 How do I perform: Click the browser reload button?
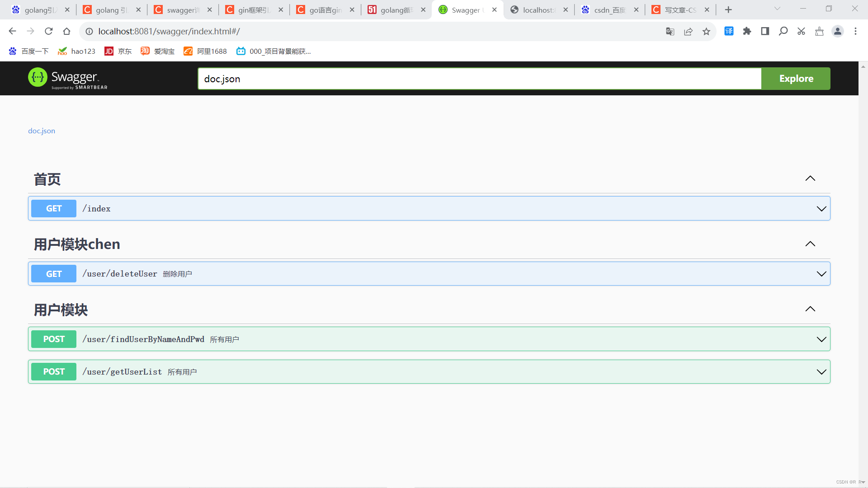[x=49, y=31]
